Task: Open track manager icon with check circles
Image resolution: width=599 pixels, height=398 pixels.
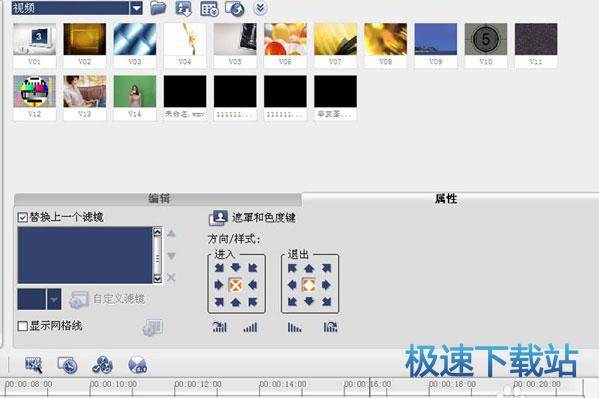Action: [102, 365]
